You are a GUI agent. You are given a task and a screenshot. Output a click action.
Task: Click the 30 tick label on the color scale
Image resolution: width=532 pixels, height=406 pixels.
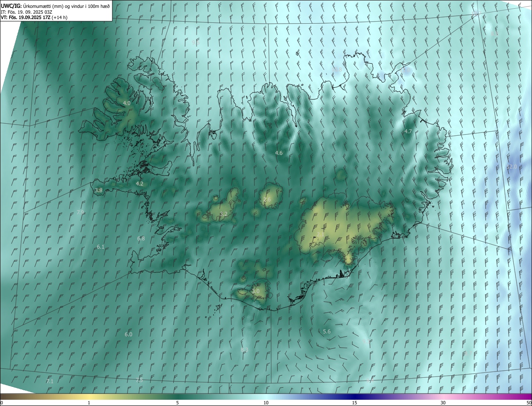point(443,403)
